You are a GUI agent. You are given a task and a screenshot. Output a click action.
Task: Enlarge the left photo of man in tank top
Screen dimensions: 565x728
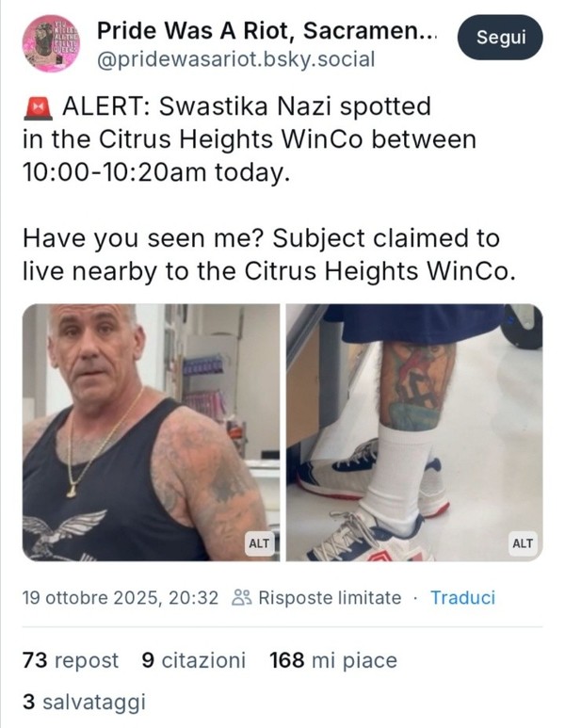[151, 432]
